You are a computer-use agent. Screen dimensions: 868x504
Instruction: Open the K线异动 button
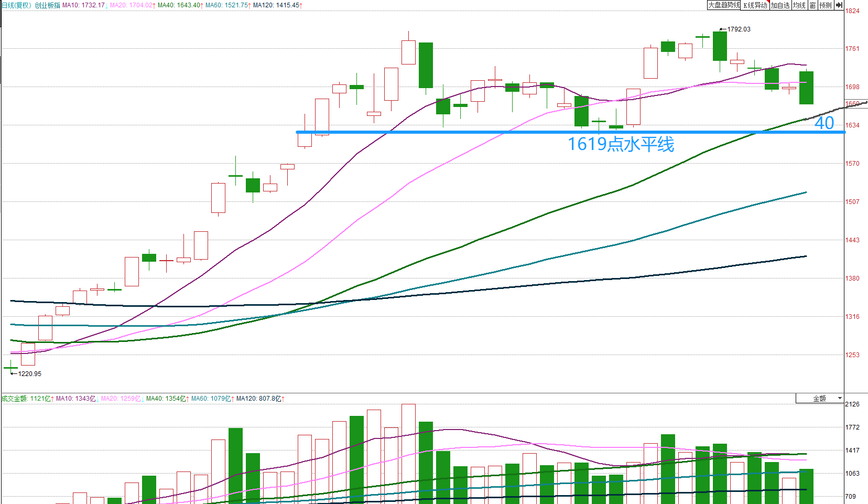[x=755, y=5]
